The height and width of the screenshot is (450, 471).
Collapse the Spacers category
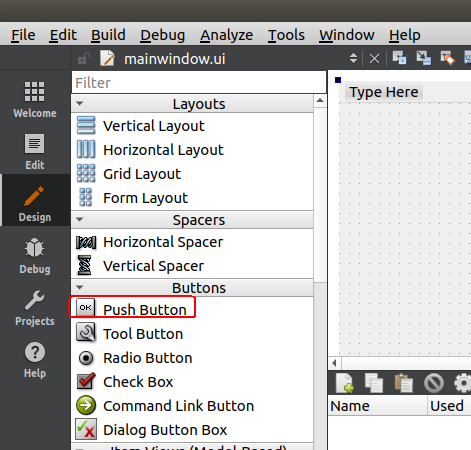pos(79,219)
